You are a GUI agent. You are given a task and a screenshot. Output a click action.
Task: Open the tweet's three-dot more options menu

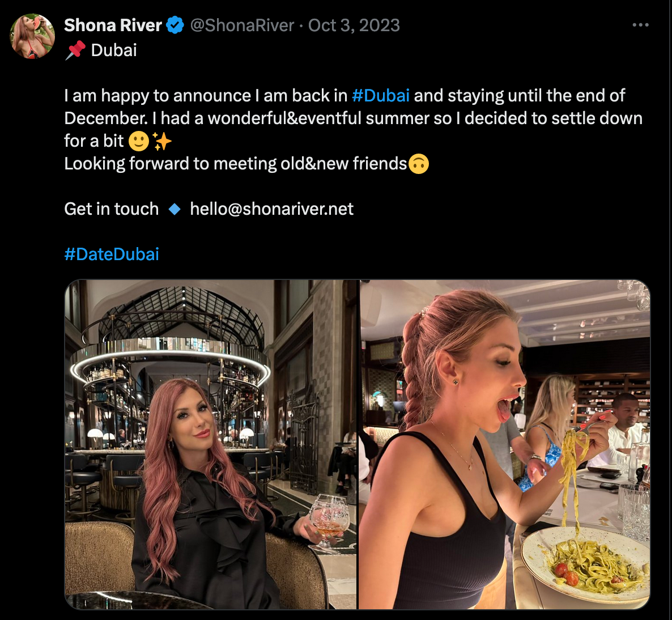[640, 25]
